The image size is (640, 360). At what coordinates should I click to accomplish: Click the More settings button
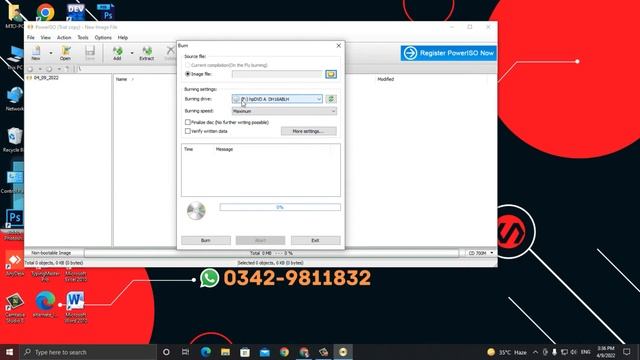pos(309,131)
